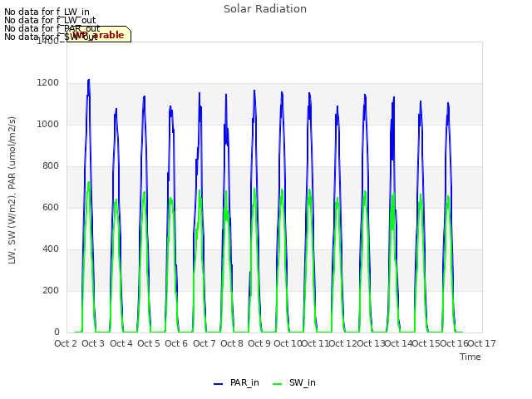Click the 1000 y-axis tick label
The height and width of the screenshot is (399, 532).
[48, 125]
